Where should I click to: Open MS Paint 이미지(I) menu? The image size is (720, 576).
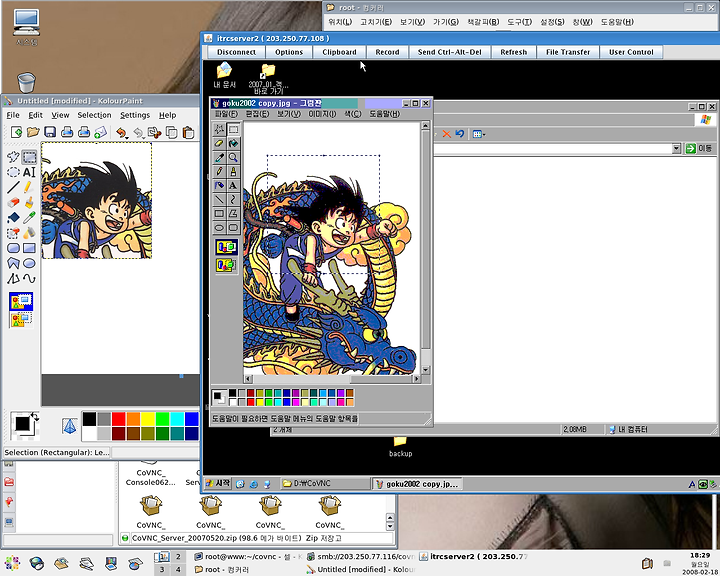coord(322,114)
